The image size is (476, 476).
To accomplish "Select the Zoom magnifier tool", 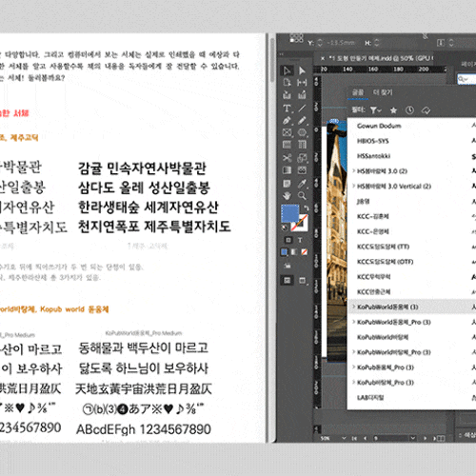I will point(302,195).
